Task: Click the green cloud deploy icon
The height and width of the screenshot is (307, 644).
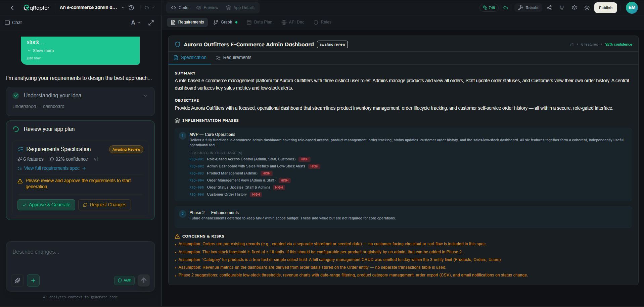Action: (x=506, y=8)
